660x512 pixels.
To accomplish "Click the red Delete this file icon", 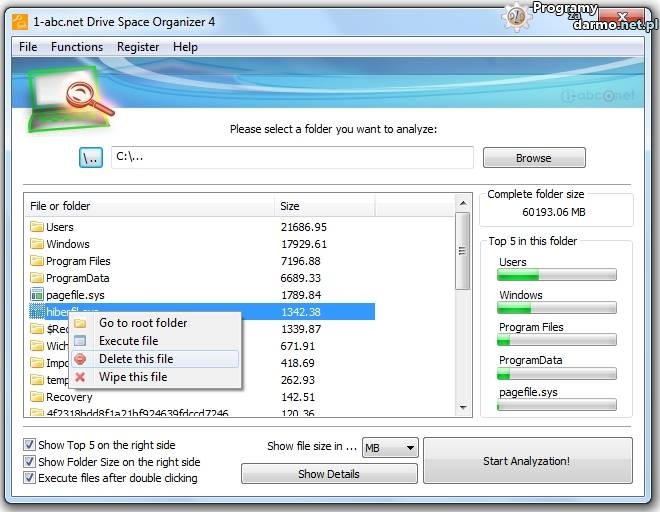I will (80, 359).
